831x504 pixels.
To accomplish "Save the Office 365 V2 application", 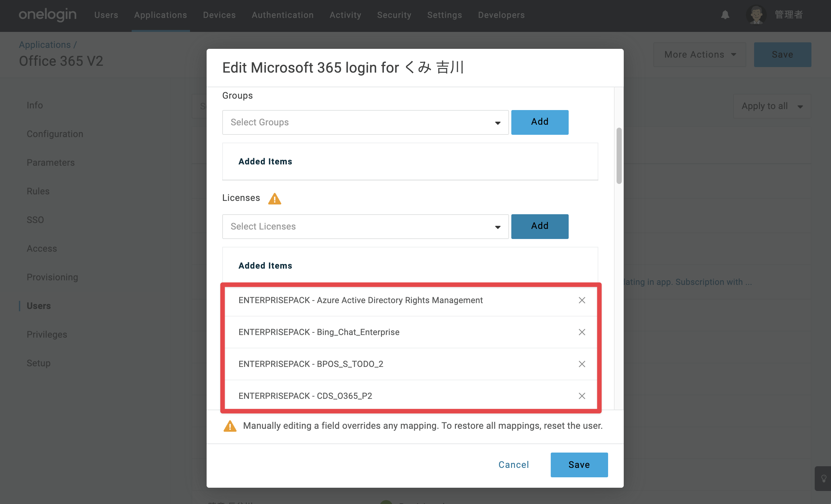I will click(782, 55).
